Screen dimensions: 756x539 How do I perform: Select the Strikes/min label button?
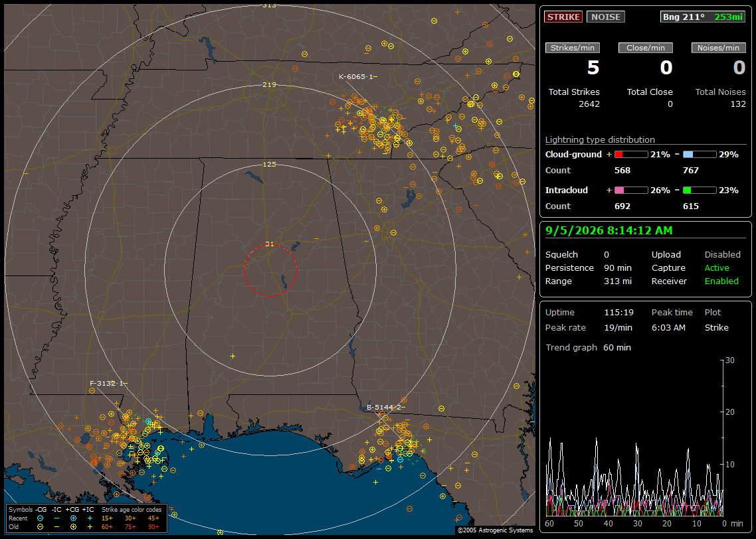[572, 48]
